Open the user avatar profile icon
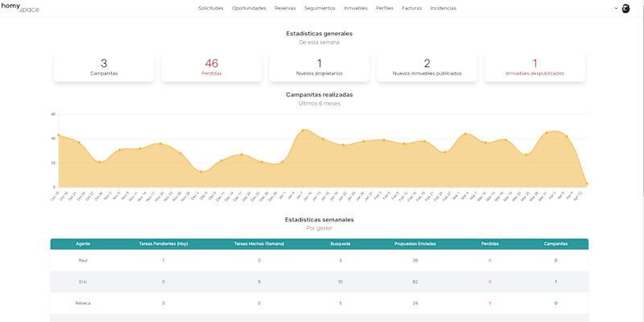The height and width of the screenshot is (322, 644). (625, 8)
